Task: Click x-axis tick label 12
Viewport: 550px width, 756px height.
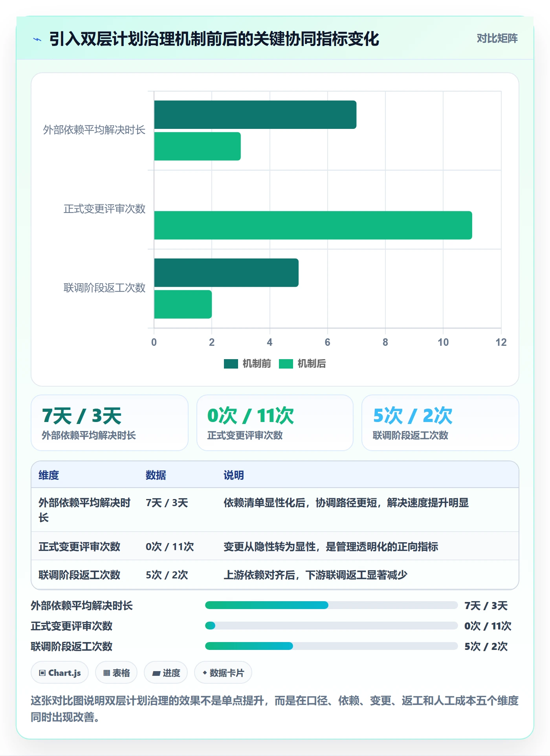Action: coord(501,342)
